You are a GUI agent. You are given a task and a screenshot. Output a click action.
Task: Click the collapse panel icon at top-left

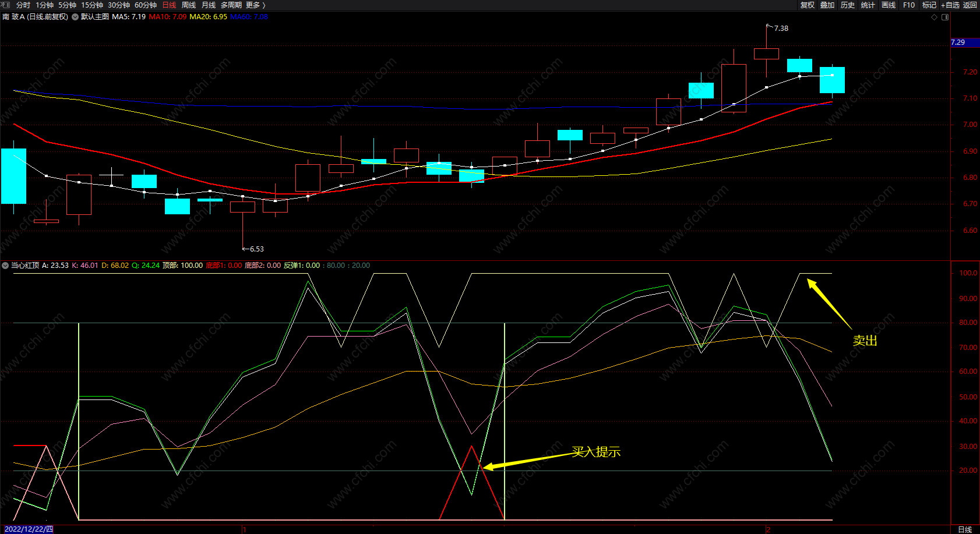pyautogui.click(x=6, y=5)
